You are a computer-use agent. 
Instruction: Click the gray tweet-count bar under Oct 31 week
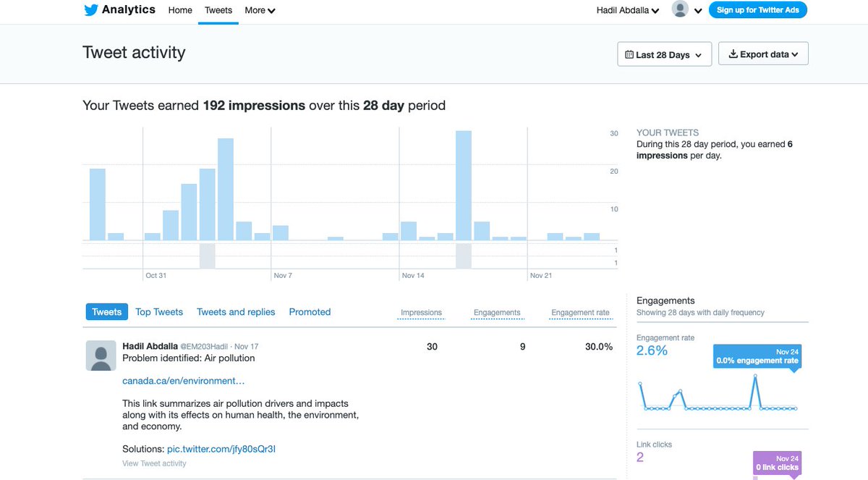pos(208,256)
